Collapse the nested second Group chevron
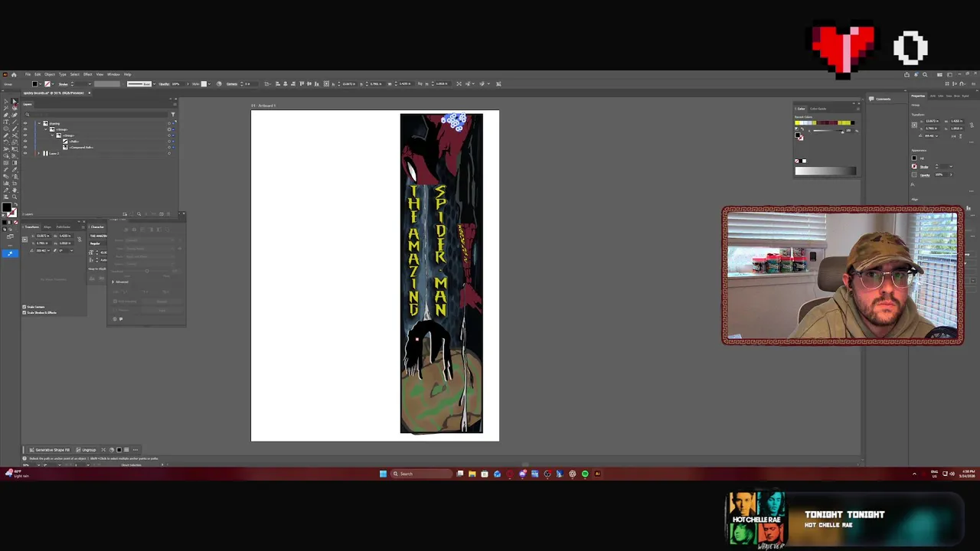Viewport: 980px width, 551px height. click(x=52, y=135)
